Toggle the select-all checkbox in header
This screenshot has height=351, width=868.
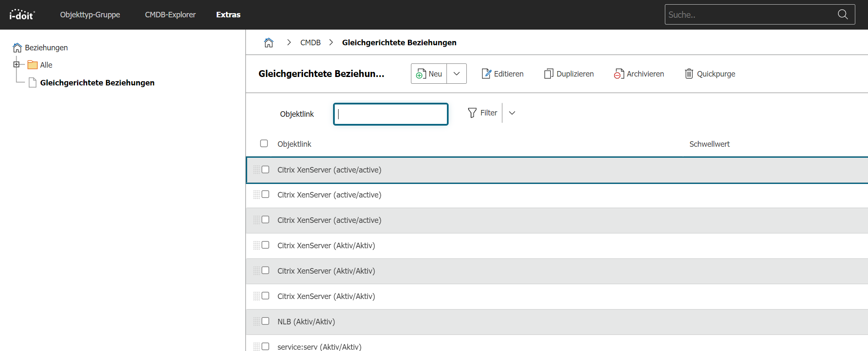[264, 143]
